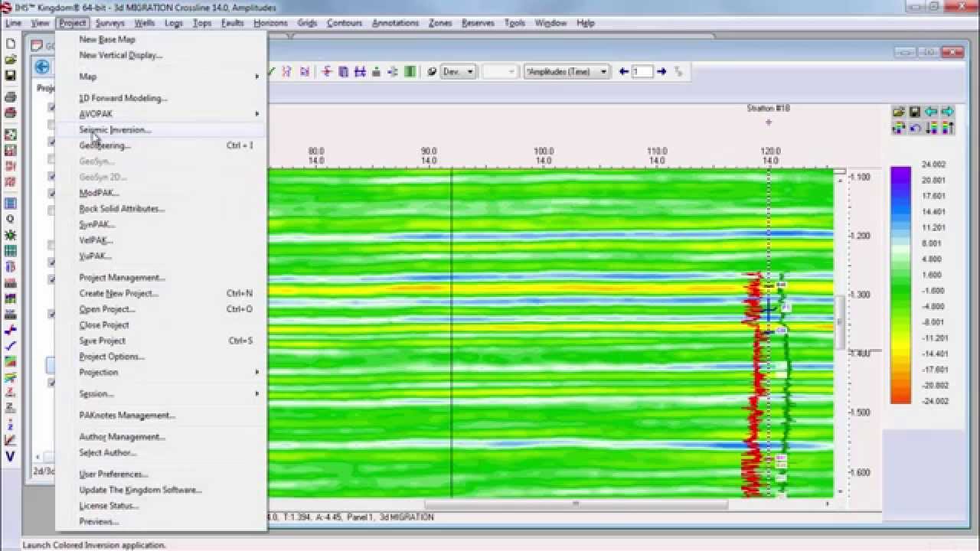Open Project Management menu entry
This screenshot has width=980, height=551.
(x=122, y=278)
